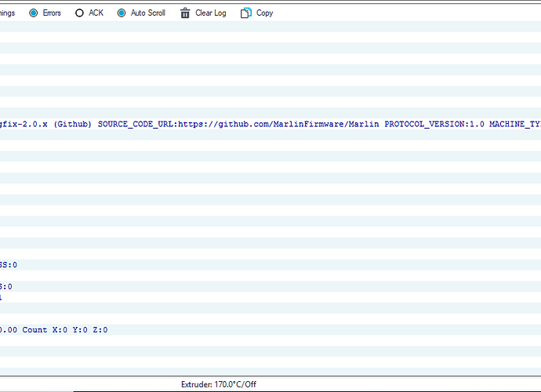The height and width of the screenshot is (392, 541).
Task: Select the log line ending SS:0
Action: pyautogui.click(x=8, y=265)
